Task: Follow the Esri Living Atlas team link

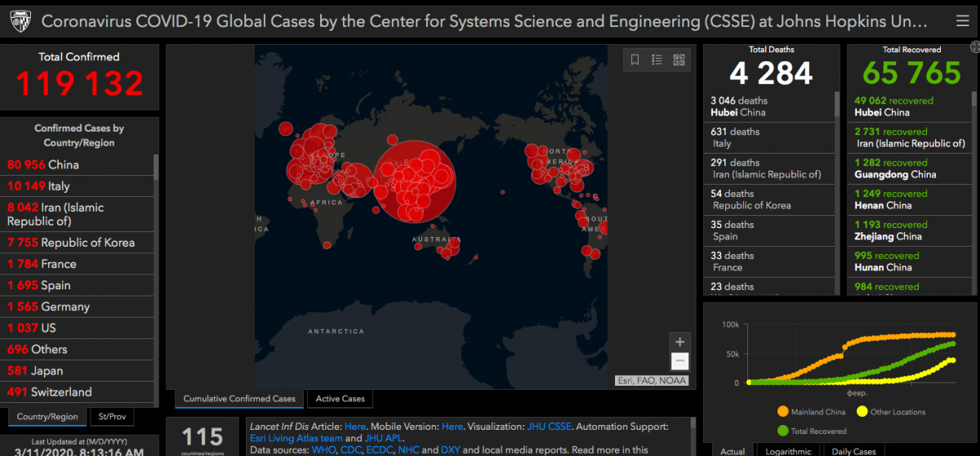Action: pos(296,438)
